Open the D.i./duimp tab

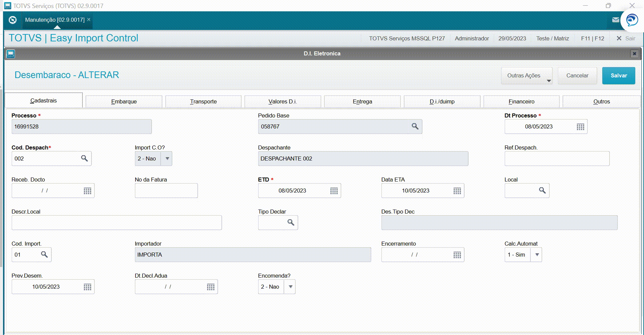pyautogui.click(x=442, y=101)
